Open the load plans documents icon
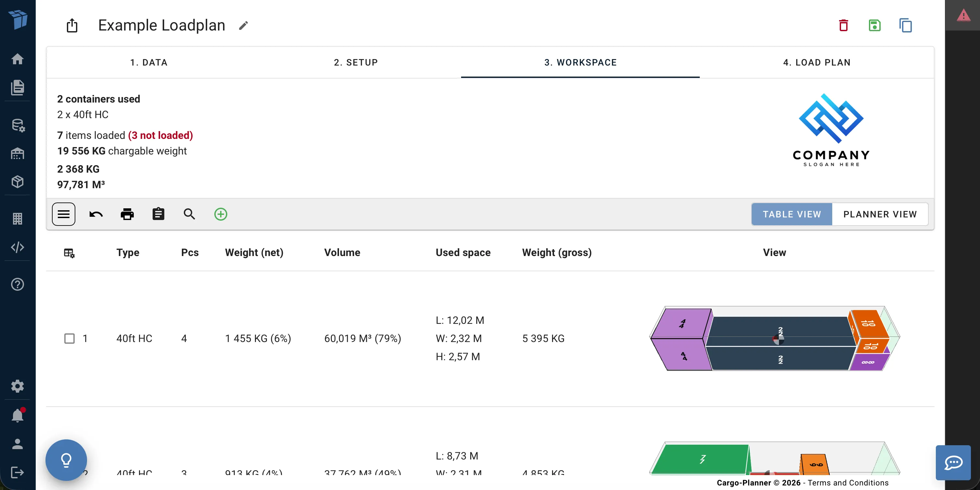The width and height of the screenshot is (980, 490). tap(18, 87)
